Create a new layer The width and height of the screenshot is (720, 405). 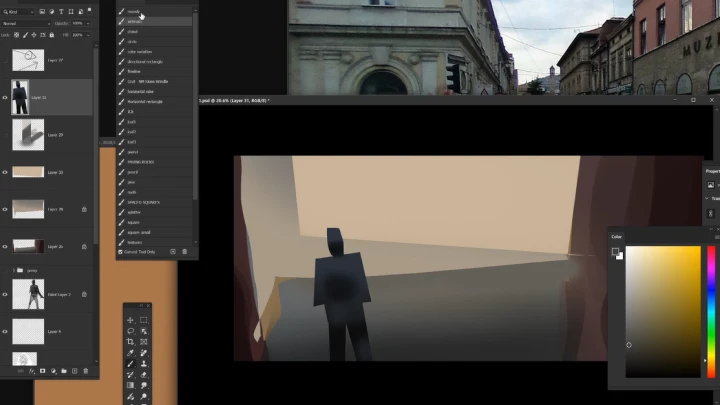(x=74, y=371)
